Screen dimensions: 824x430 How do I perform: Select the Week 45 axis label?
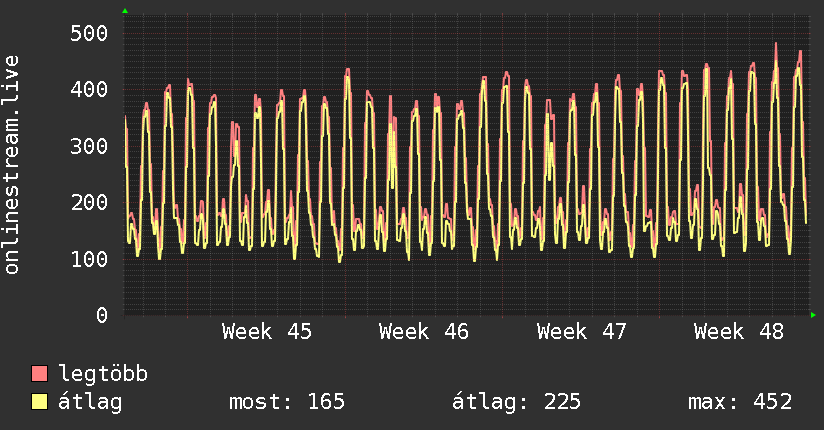click(267, 332)
